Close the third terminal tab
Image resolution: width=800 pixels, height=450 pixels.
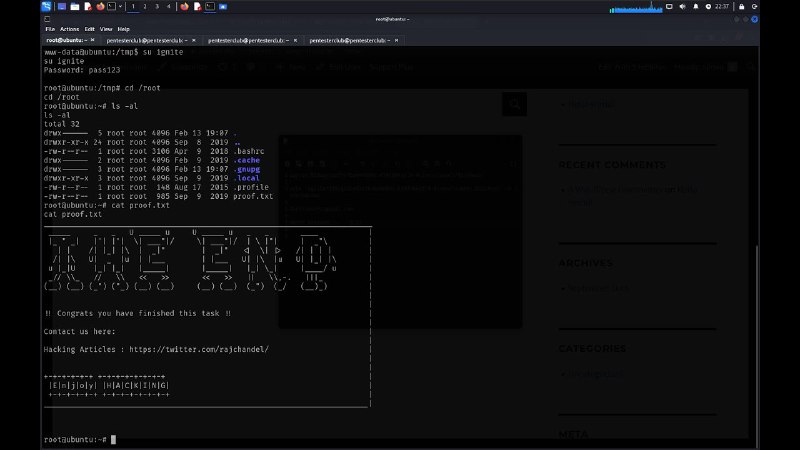[x=295, y=40]
